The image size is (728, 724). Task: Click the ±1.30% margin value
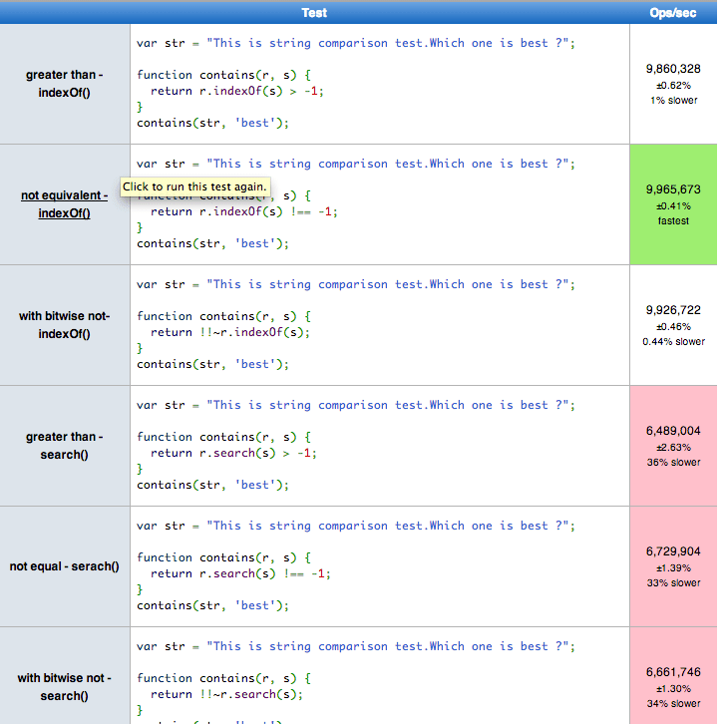673,689
